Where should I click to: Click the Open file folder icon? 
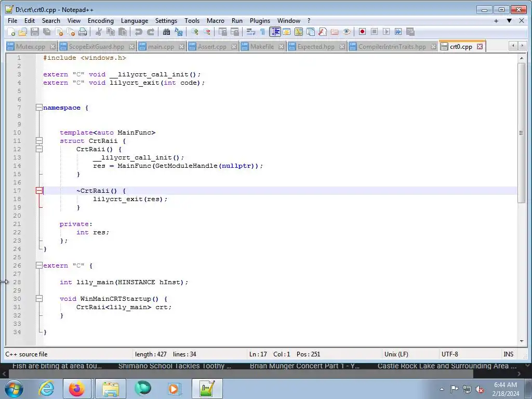click(23, 32)
